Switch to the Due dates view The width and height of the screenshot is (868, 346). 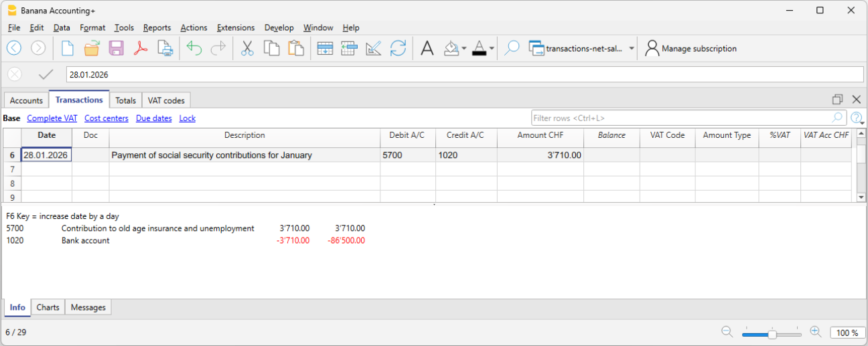[x=154, y=118]
